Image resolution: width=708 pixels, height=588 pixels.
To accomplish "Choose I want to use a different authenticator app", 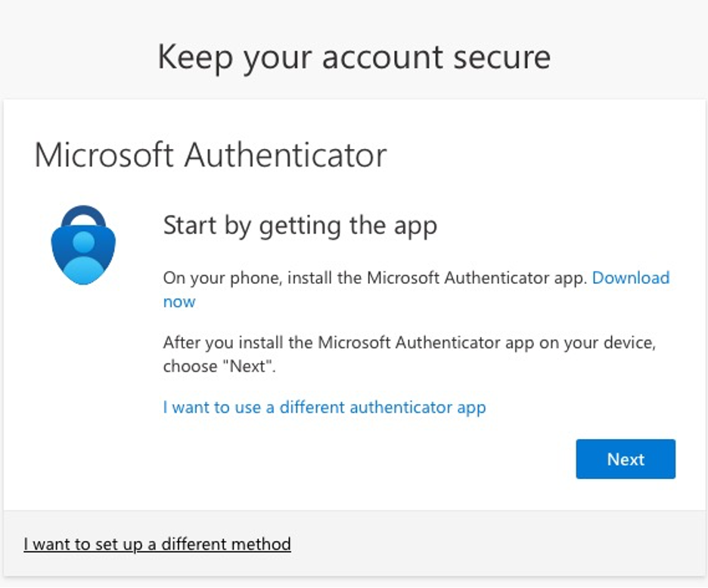I will click(x=324, y=407).
